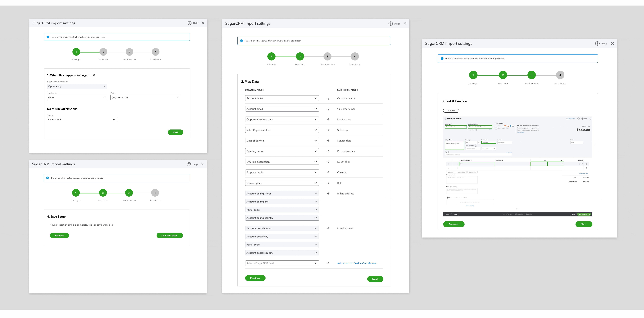Click help icon next to Add custom fields

[x=476, y=146]
